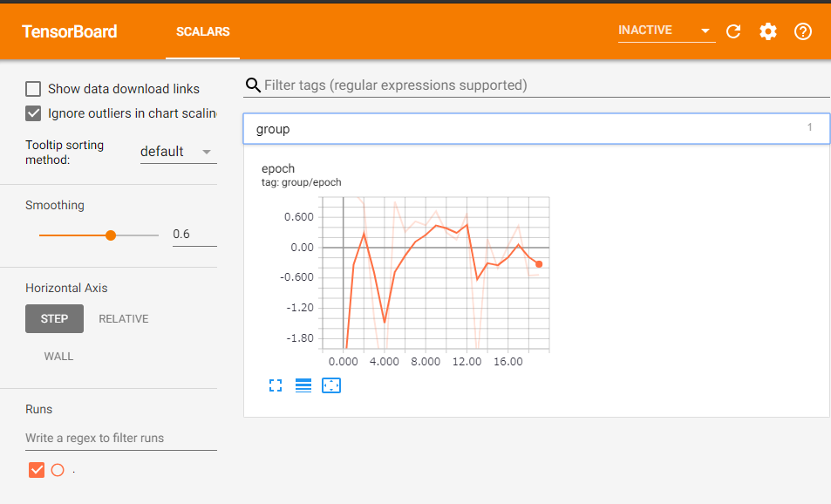Image resolution: width=831 pixels, height=504 pixels.
Task: Click the WALL horizontal axis button
Action: pos(58,356)
